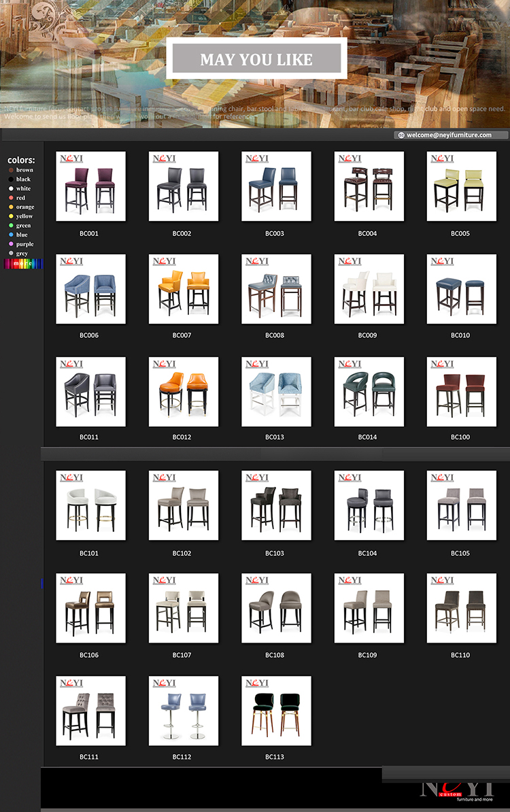Open the BC014 green curved-back stool thumbnail
Screen dimensions: 510x812
point(369,392)
